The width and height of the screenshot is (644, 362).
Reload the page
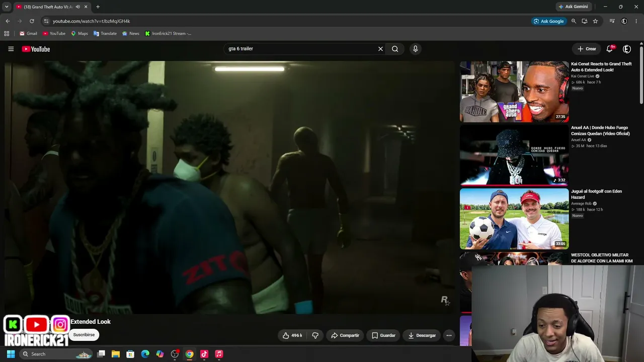[x=32, y=21]
